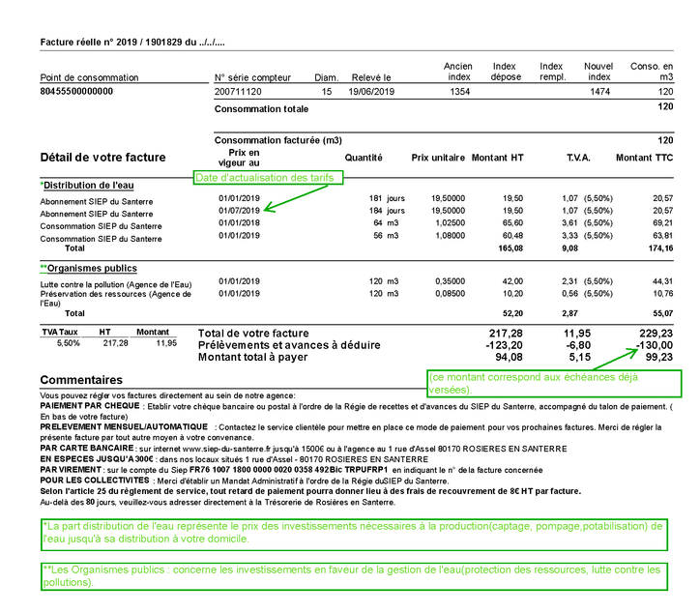Screen dimensions: 700x613
Task: Click the Distribution total HT 165,08
Action: [x=510, y=248]
